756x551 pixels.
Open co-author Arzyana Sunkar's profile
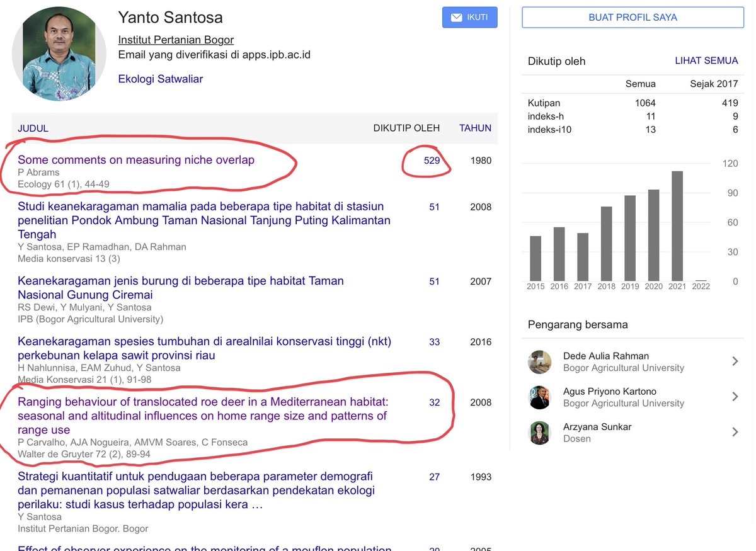coord(597,426)
